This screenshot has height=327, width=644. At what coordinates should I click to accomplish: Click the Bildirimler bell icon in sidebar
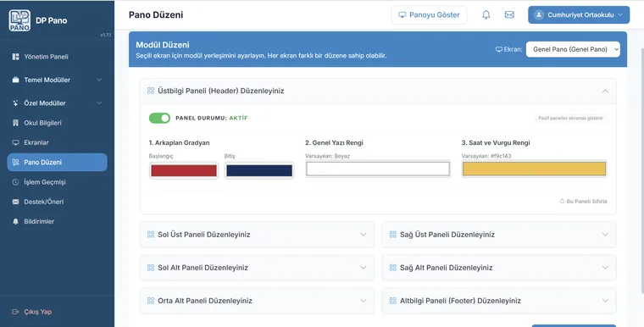[15, 221]
